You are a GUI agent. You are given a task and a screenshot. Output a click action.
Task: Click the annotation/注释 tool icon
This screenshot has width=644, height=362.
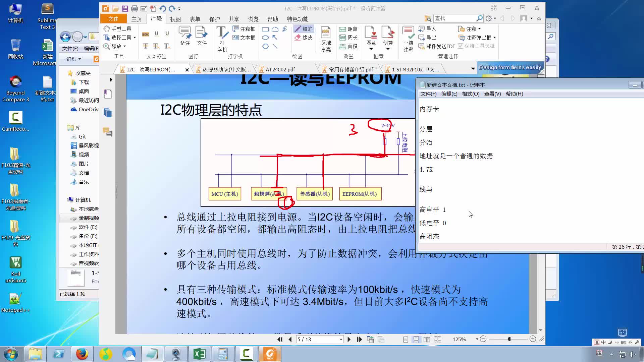pyautogui.click(x=156, y=19)
